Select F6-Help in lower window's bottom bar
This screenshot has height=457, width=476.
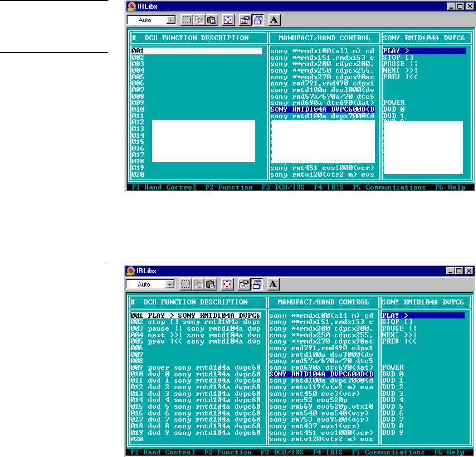(x=449, y=452)
